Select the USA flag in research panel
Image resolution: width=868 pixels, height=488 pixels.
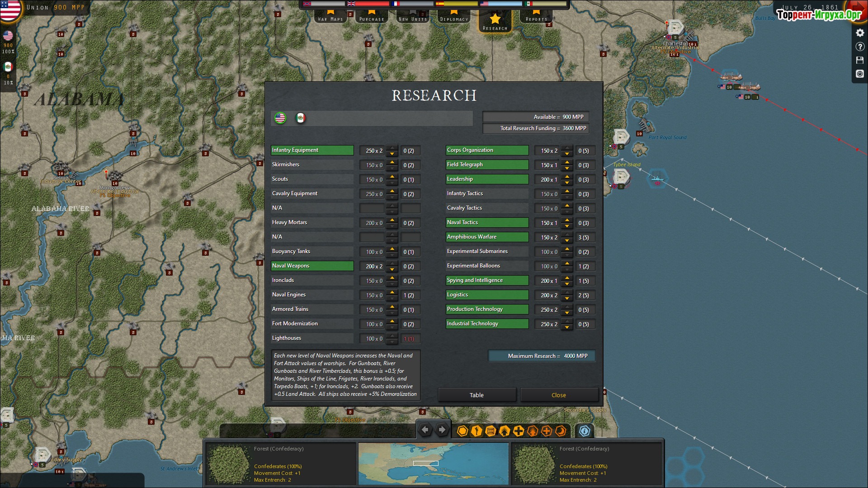(x=280, y=118)
